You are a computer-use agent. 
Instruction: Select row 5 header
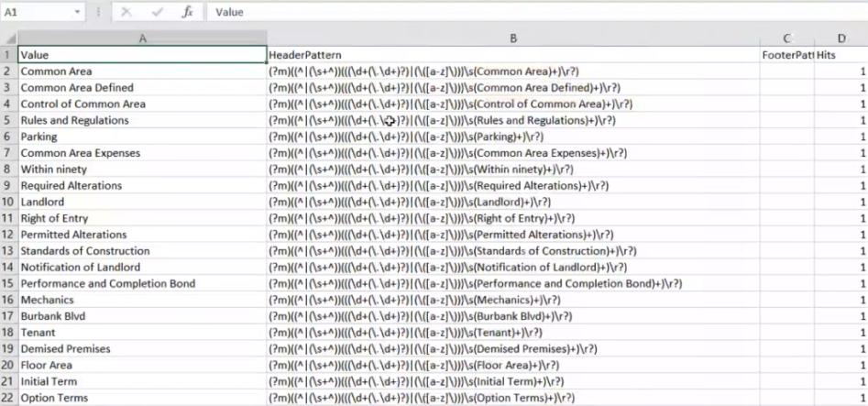(x=8, y=120)
